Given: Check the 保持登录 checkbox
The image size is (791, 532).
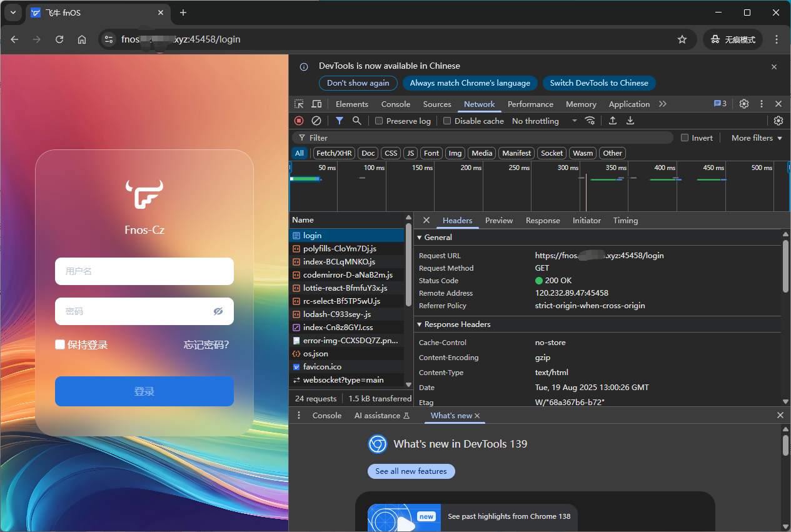Looking at the screenshot, I should [x=60, y=344].
